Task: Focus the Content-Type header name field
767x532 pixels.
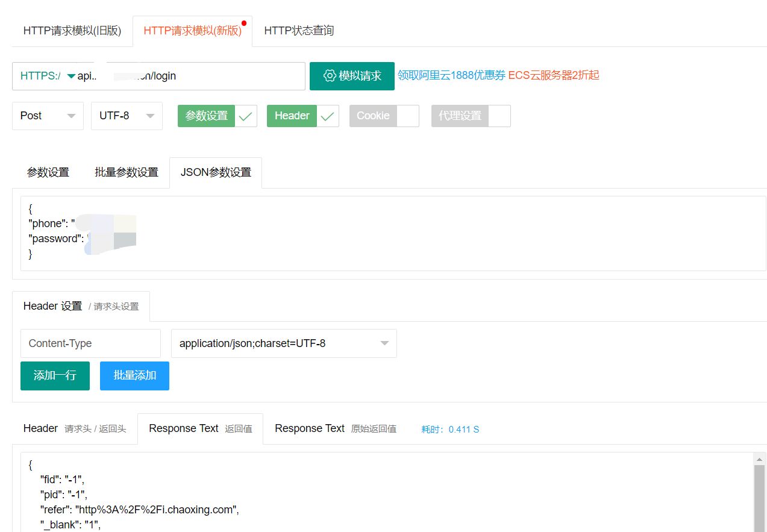Action: coord(90,343)
